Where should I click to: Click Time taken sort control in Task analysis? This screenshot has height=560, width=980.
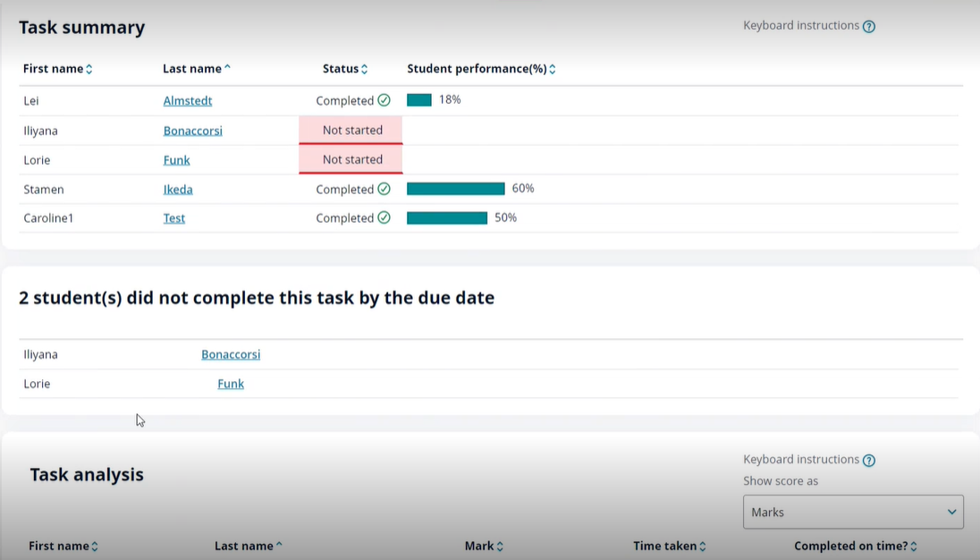click(x=702, y=546)
